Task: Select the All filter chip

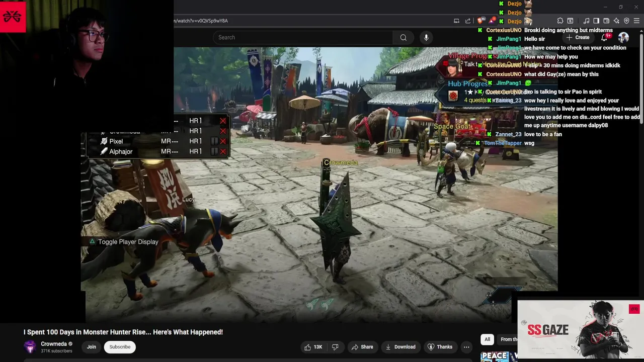Action: pyautogui.click(x=487, y=339)
